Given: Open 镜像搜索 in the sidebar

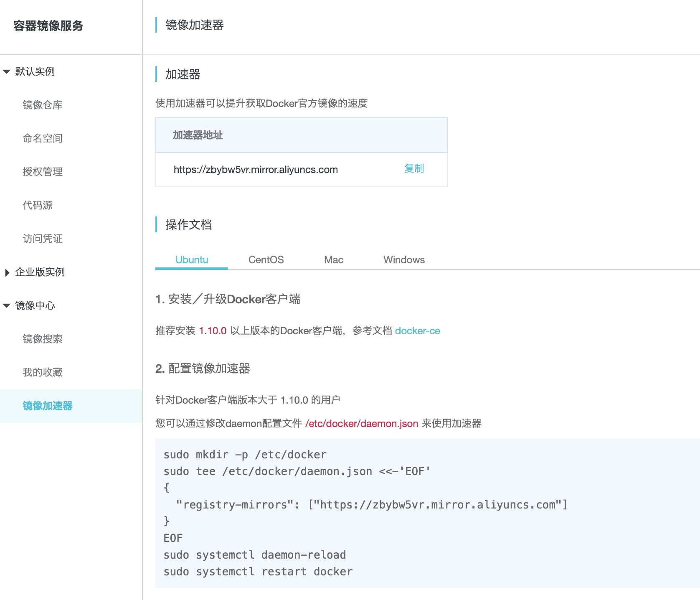Looking at the screenshot, I should [x=43, y=339].
